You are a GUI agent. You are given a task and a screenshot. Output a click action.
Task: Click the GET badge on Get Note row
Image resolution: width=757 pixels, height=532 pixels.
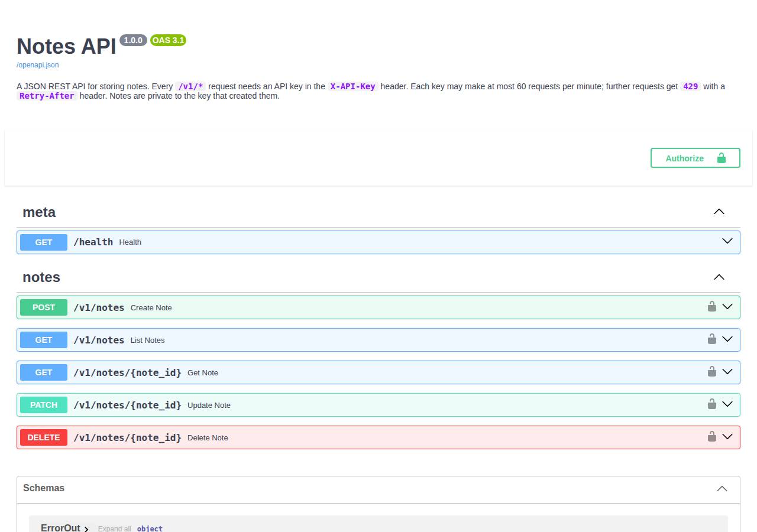(x=44, y=372)
